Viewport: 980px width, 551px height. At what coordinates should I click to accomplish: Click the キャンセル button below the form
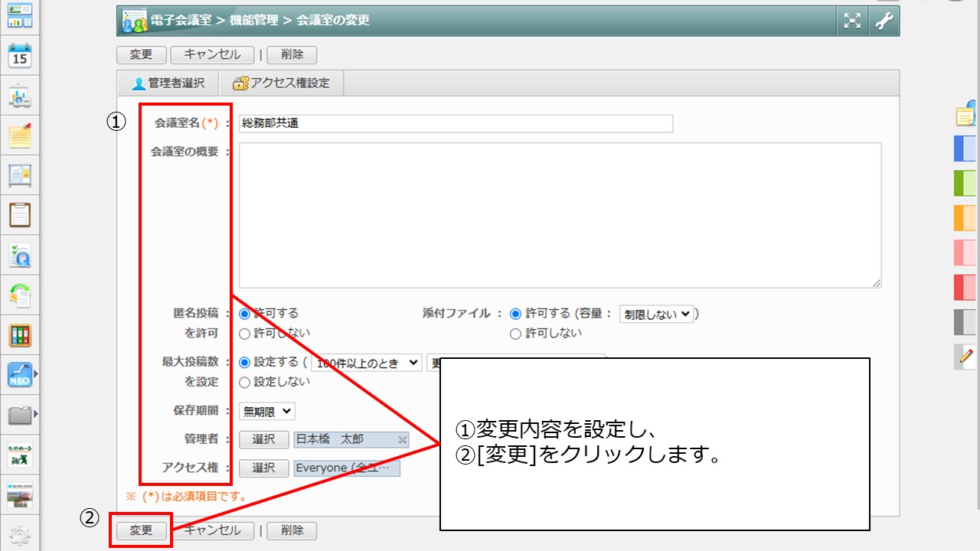212,530
